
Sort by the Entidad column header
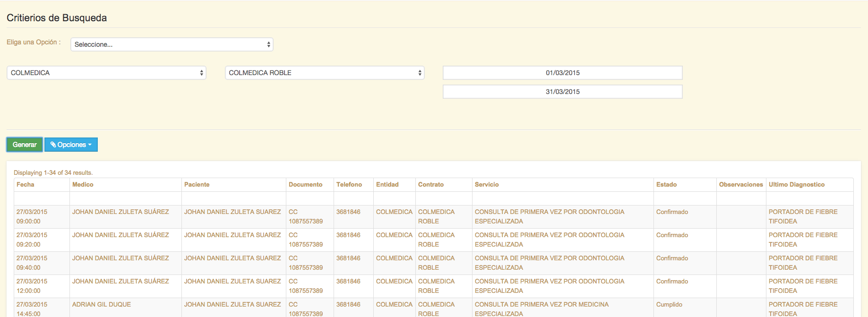pos(387,185)
